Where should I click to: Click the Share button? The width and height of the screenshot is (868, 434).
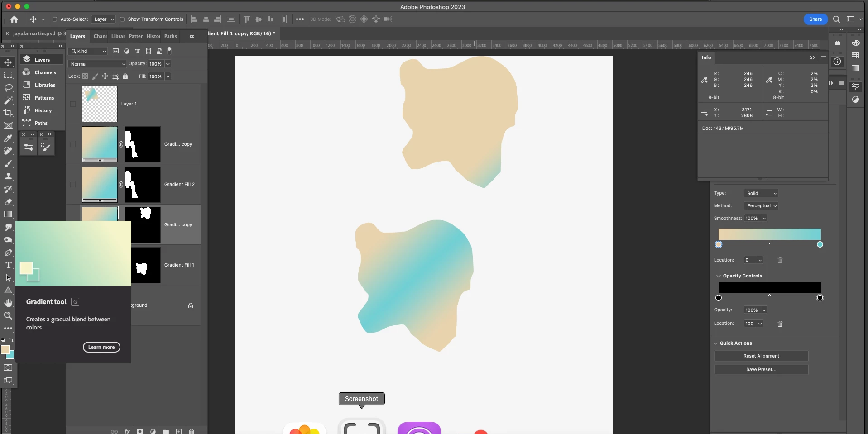pos(815,19)
